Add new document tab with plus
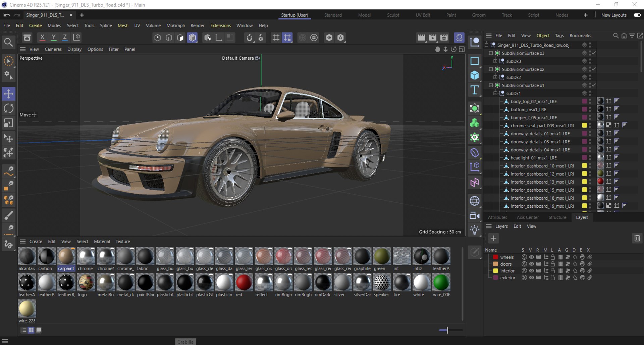The height and width of the screenshot is (345, 644). pos(82,15)
